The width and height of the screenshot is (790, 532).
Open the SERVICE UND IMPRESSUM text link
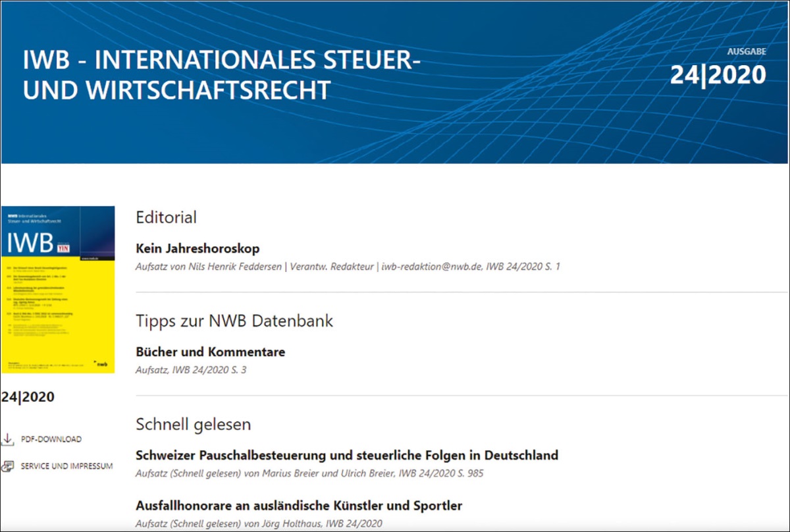[66, 466]
